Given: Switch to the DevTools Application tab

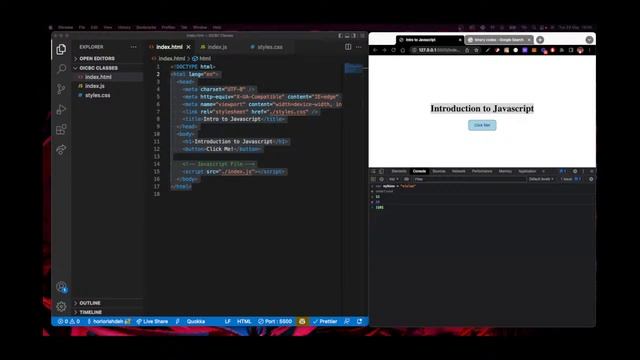Looking at the screenshot, I should pos(527,171).
